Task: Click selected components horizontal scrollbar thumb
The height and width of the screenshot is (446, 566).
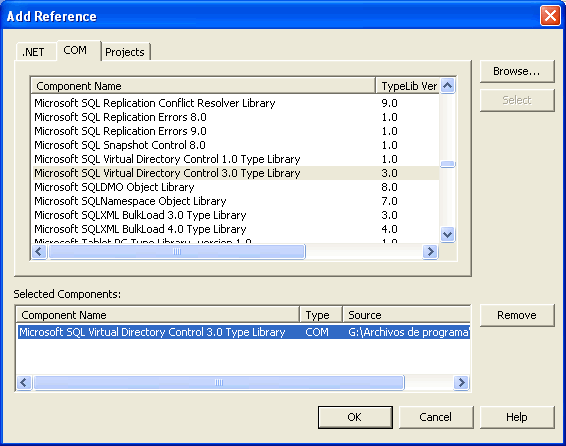Action: tap(219, 382)
